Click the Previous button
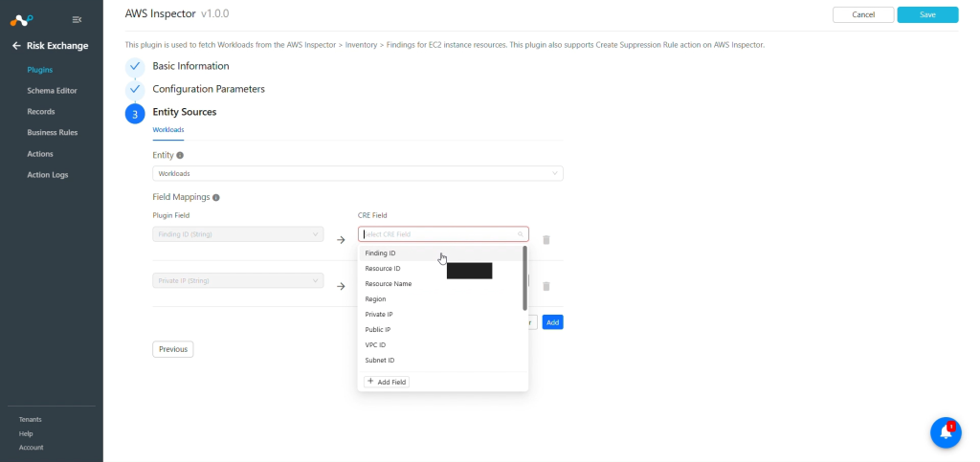Viewport: 980px width, 462px height. [173, 349]
